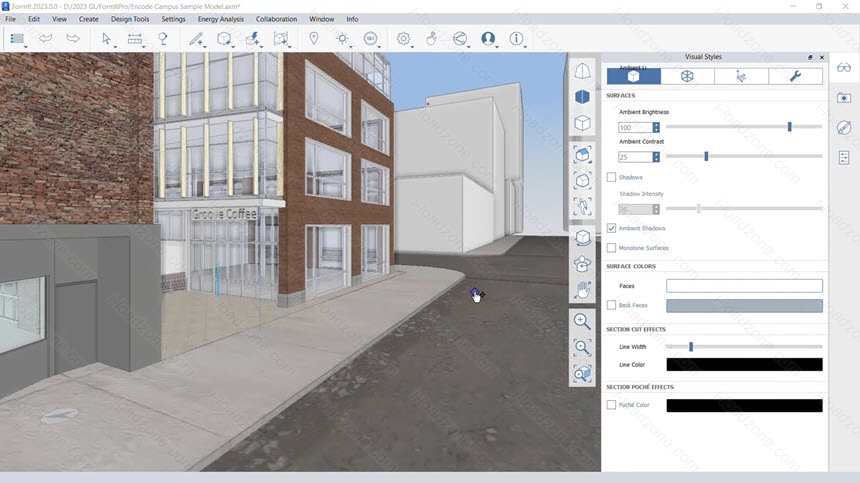The height and width of the screenshot is (483, 860).
Task: Click the Ambient Brightness slider handle
Action: point(790,127)
